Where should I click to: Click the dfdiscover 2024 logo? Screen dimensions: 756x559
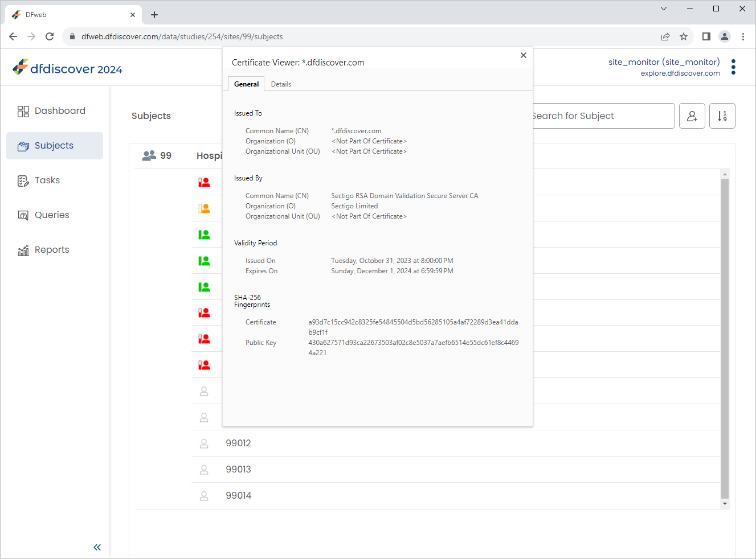(x=67, y=68)
